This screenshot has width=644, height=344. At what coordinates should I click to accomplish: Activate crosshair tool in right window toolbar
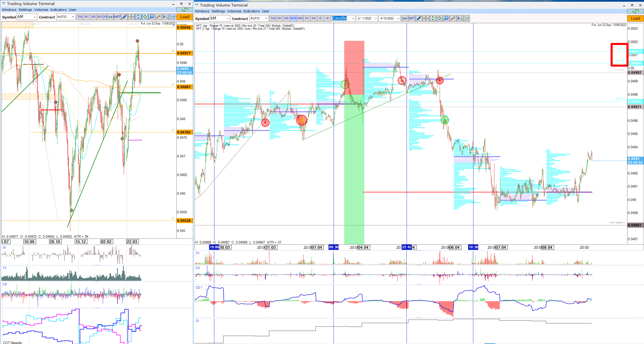pos(426,18)
